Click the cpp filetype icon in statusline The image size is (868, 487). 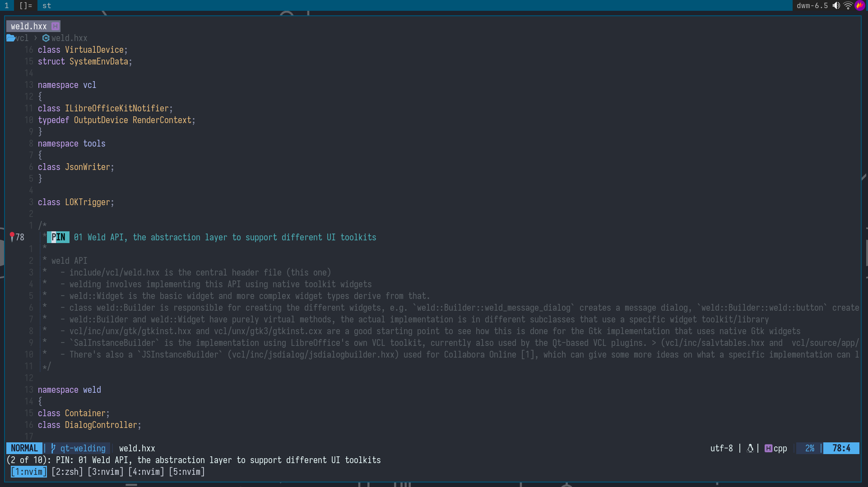coord(768,448)
